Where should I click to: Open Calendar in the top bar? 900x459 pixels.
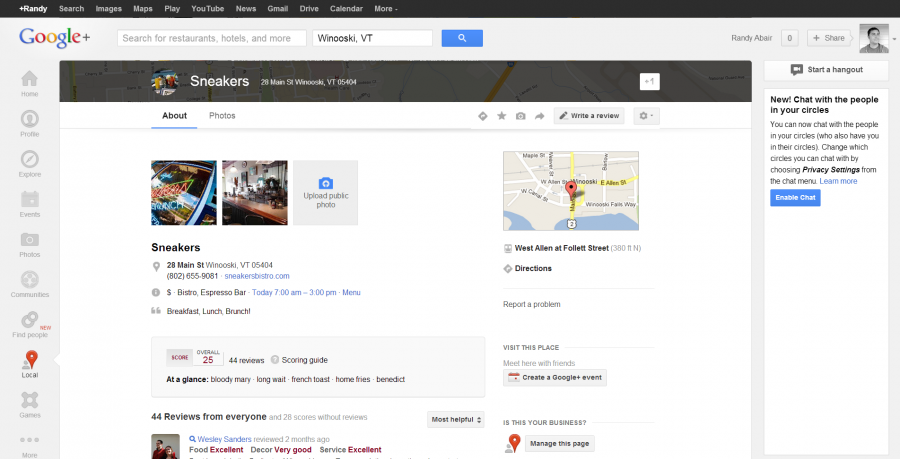pyautogui.click(x=346, y=9)
